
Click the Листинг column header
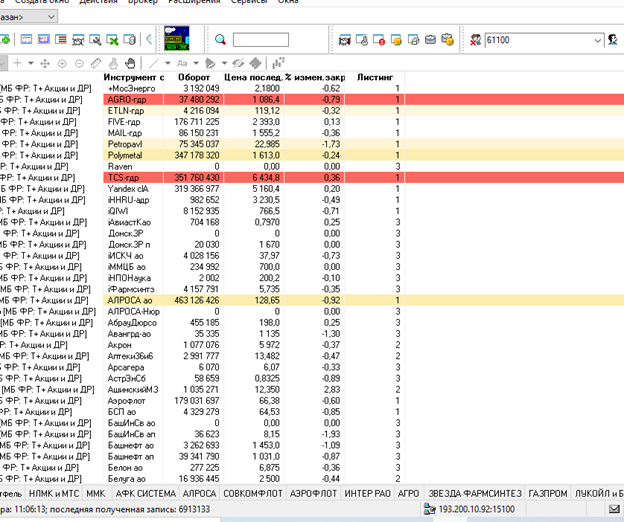click(375, 77)
